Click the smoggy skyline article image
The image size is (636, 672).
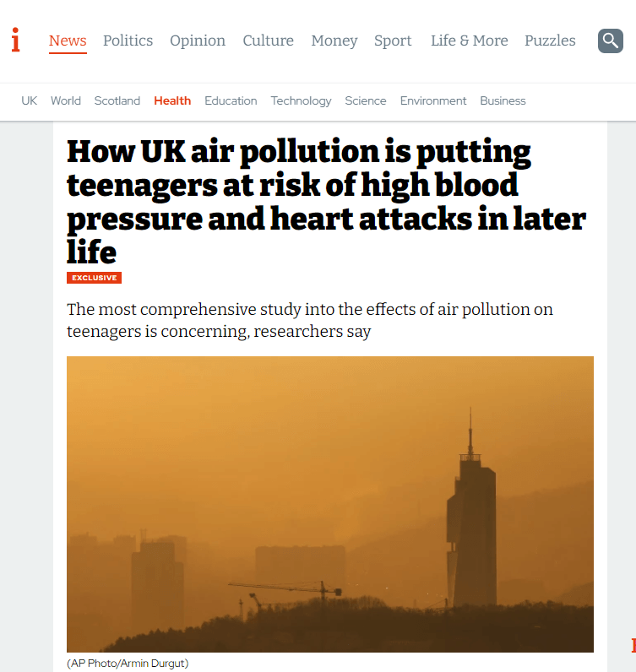tap(329, 504)
